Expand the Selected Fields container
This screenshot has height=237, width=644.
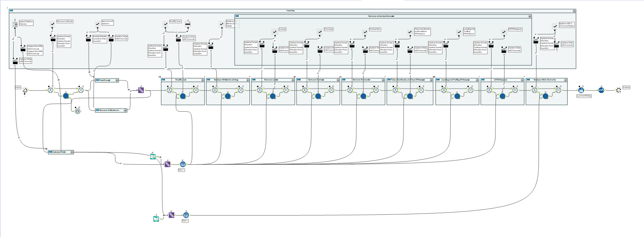coord(72,152)
